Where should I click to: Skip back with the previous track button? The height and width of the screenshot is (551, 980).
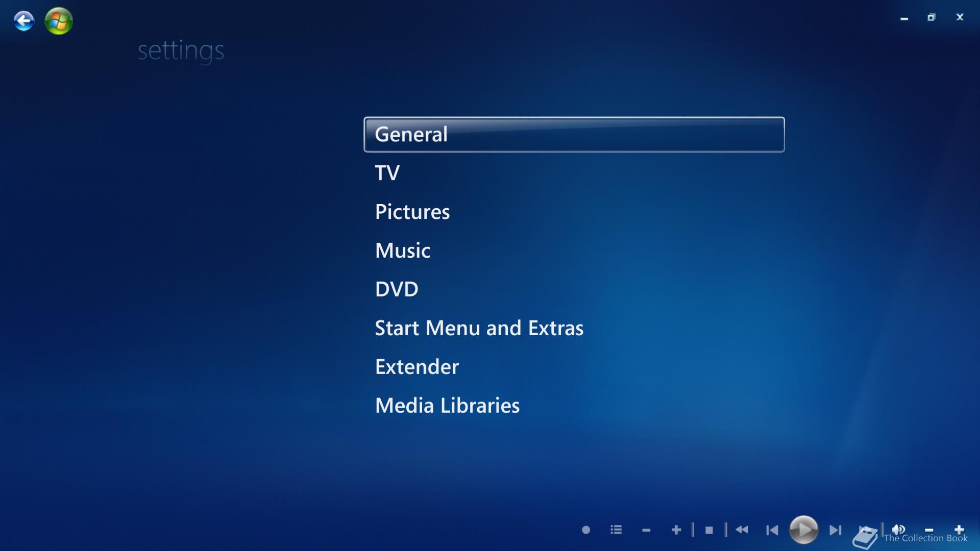click(x=772, y=530)
